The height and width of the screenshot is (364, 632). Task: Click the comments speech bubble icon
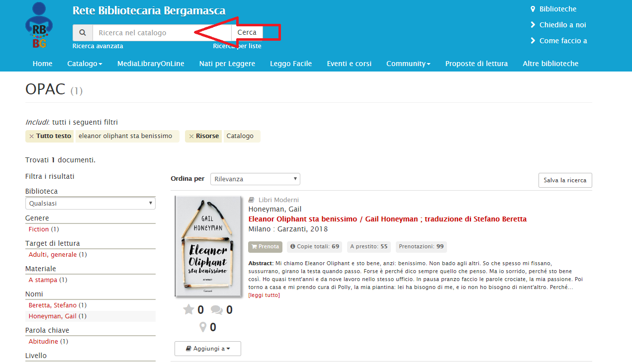click(x=216, y=310)
